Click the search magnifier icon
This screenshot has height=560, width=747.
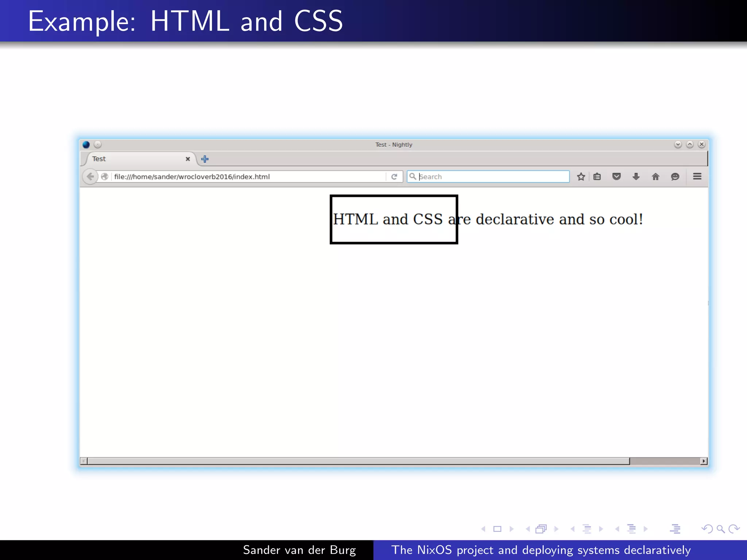pos(413,176)
